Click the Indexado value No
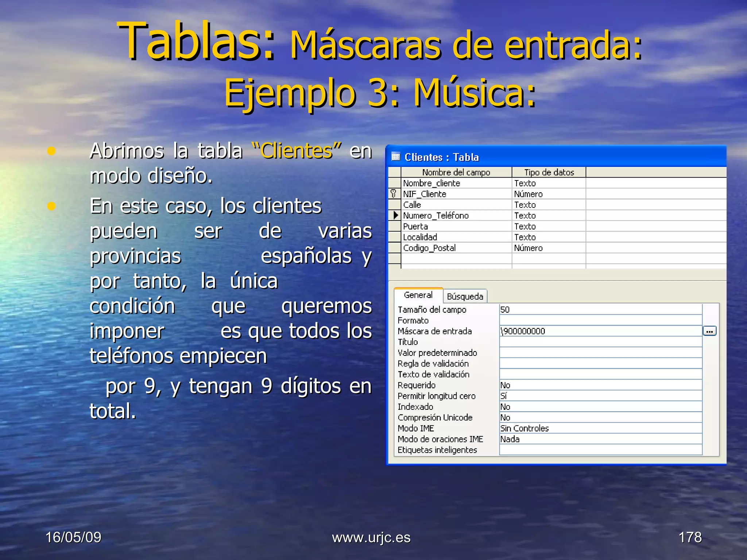747x560 pixels. pyautogui.click(x=601, y=407)
